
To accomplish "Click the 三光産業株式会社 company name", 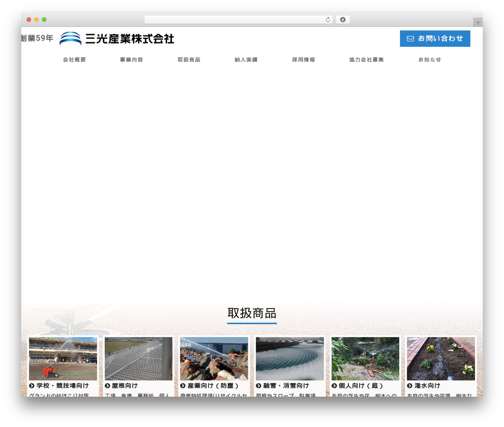I will [x=130, y=39].
